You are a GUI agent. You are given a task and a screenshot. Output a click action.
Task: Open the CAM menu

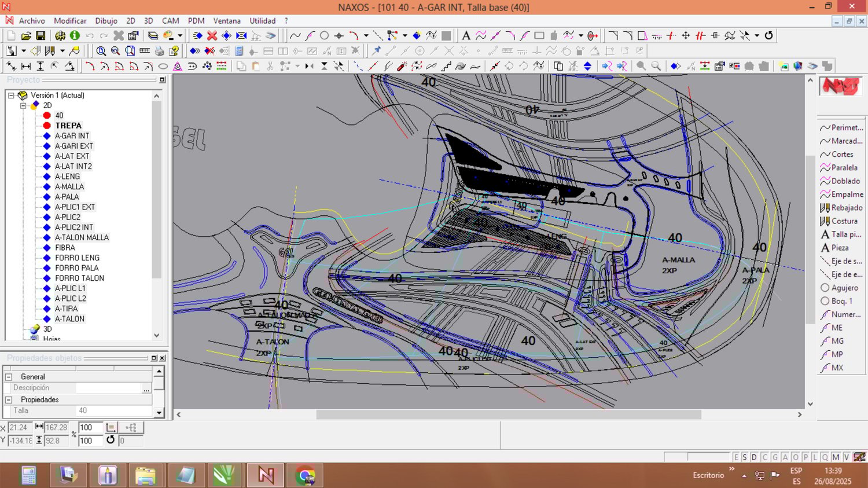pos(170,21)
